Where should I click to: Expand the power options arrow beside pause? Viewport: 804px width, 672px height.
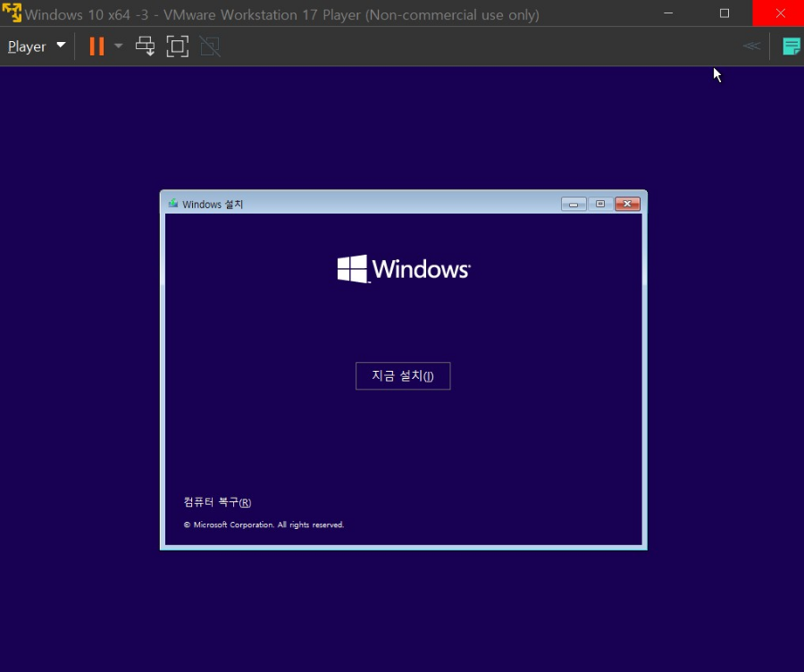click(x=119, y=46)
